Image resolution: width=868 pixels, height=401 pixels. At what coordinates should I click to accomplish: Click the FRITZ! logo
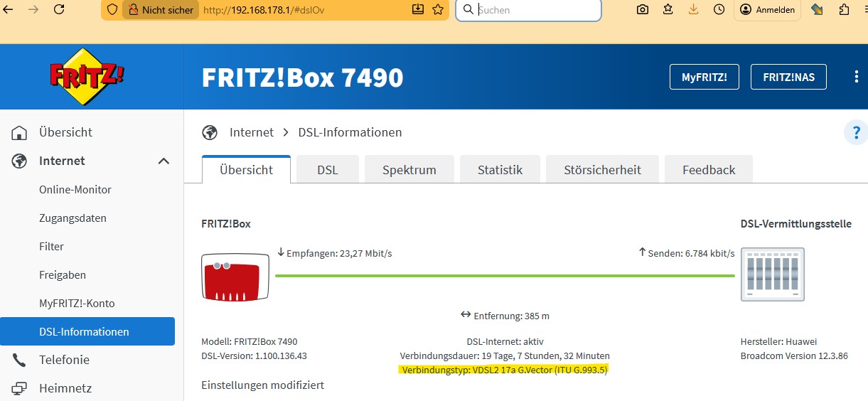pos(87,76)
